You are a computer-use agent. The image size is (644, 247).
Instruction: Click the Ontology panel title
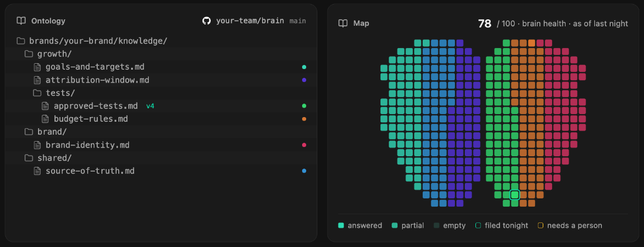48,21
